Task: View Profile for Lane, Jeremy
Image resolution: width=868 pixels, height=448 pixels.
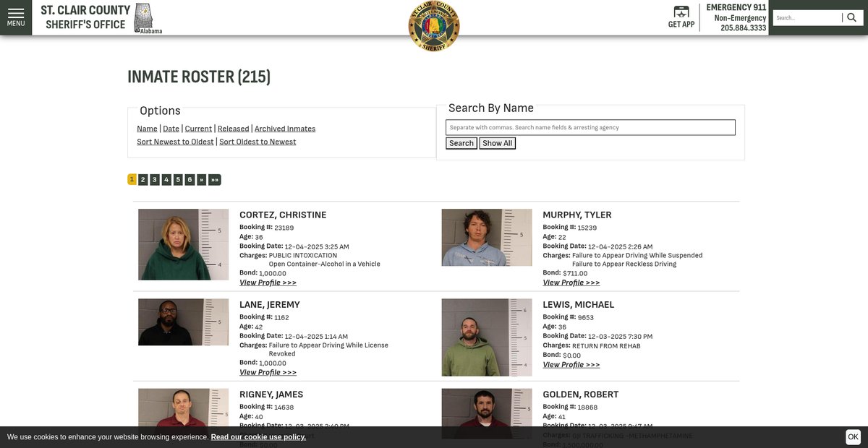Action: pos(268,372)
